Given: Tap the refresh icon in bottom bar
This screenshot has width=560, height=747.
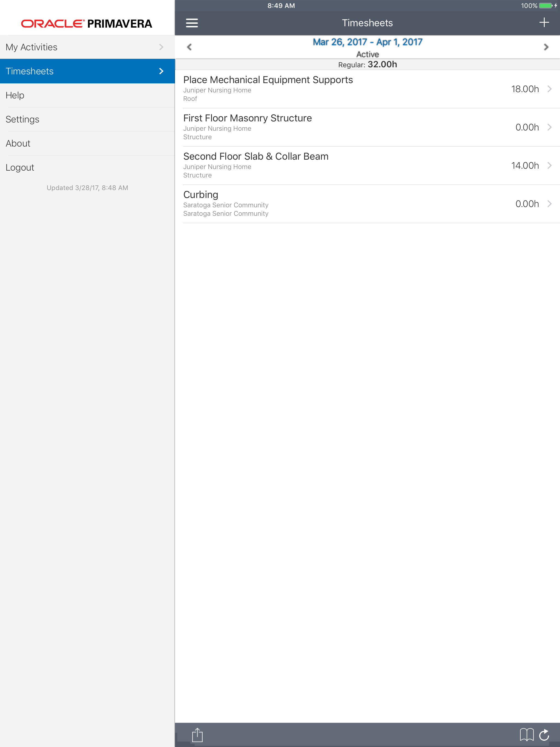Looking at the screenshot, I should pyautogui.click(x=544, y=734).
